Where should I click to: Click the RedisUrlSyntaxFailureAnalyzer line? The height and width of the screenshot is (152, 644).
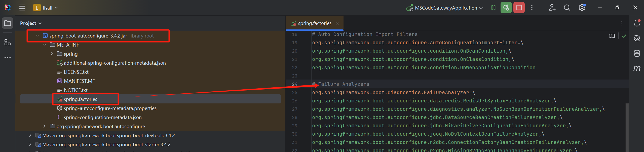tap(434, 101)
